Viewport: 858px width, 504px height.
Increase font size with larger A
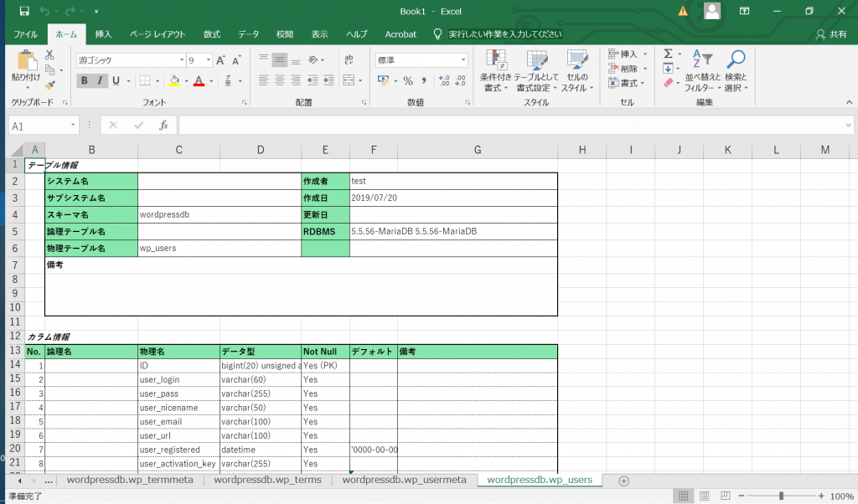coord(220,60)
